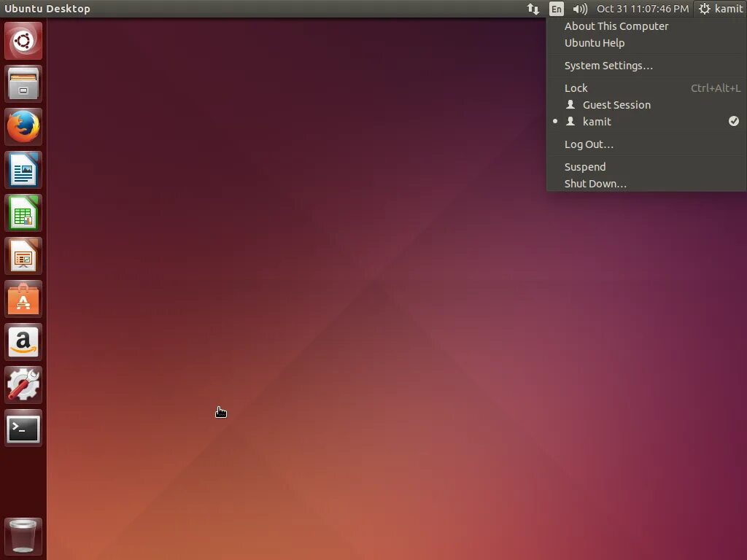Screen dimensions: 747x560
Task: Lock the screen via Lock entry
Action: (x=646, y=88)
